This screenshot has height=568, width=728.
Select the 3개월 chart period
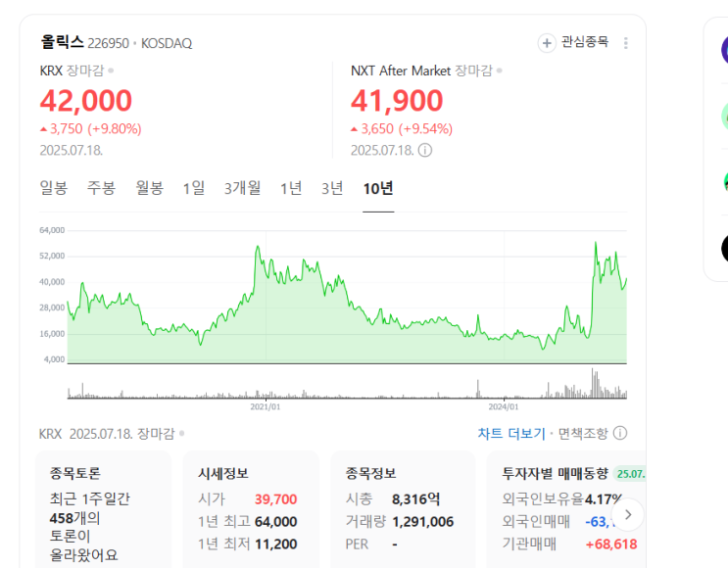(242, 188)
